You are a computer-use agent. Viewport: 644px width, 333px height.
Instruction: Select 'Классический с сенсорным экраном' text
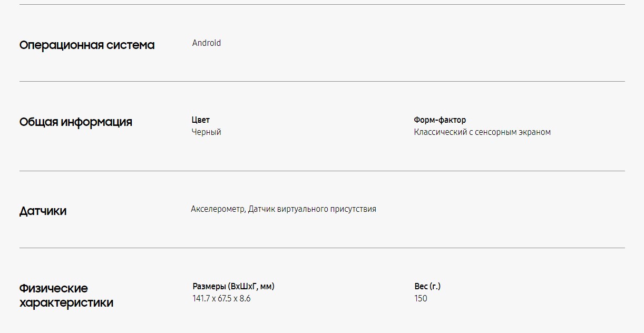pos(482,132)
